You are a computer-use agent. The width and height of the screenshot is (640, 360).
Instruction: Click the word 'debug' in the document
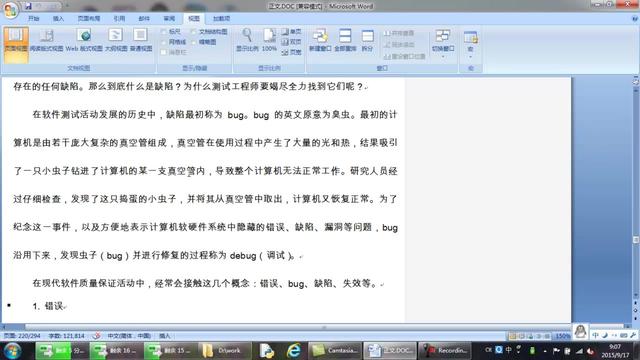[242, 256]
